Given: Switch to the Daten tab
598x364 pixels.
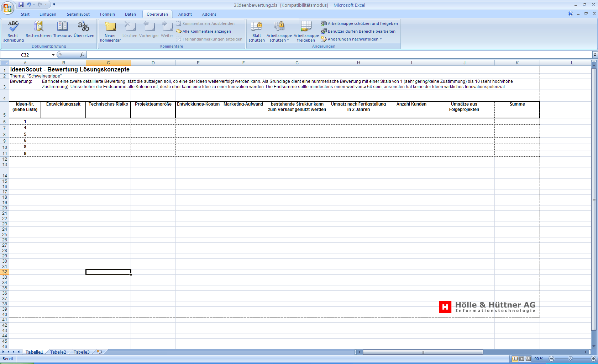Looking at the screenshot, I should (x=130, y=14).
